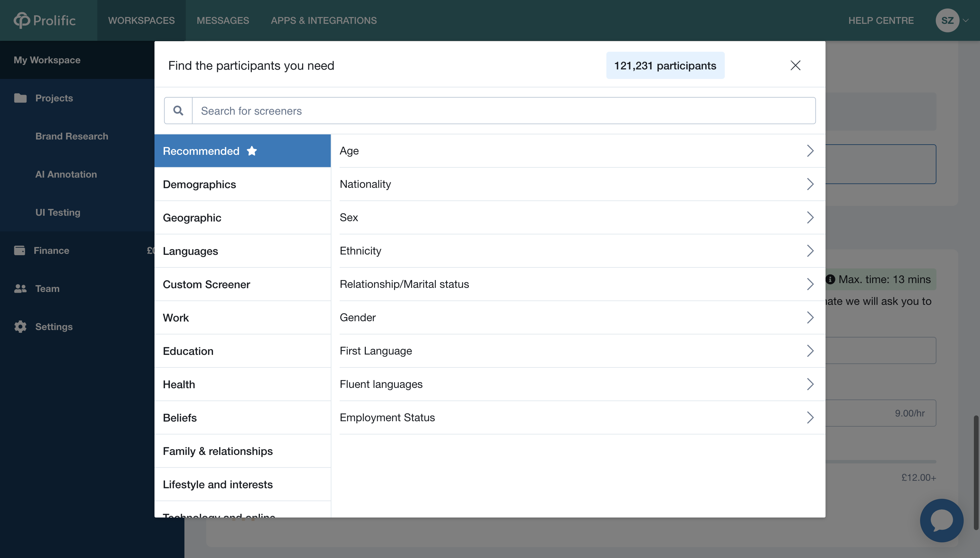Click the Team people icon
Image resolution: width=980 pixels, height=558 pixels.
[20, 289]
